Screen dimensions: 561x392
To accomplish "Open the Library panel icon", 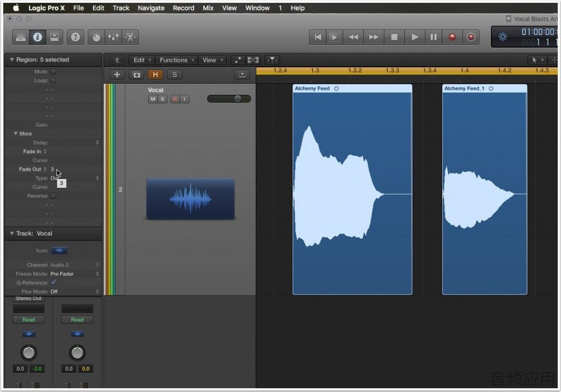I will click(x=21, y=37).
